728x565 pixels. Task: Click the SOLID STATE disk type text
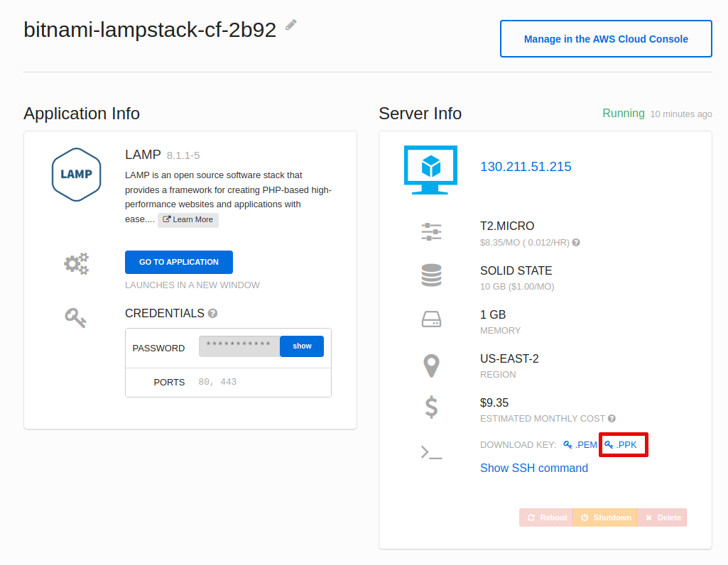click(x=516, y=270)
